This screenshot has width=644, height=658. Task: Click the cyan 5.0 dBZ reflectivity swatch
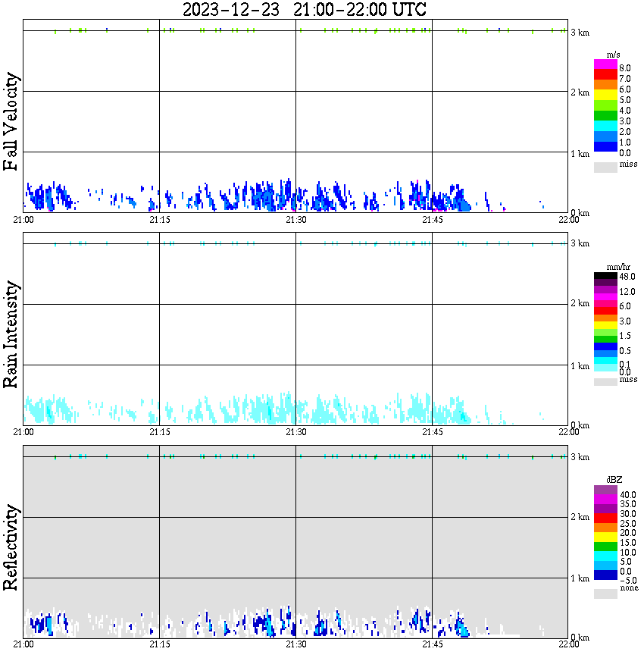point(605,556)
